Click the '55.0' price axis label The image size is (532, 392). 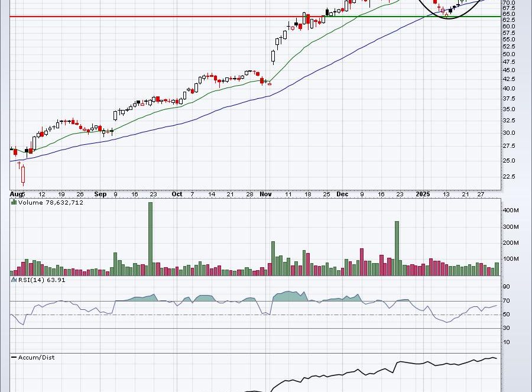pos(509,40)
